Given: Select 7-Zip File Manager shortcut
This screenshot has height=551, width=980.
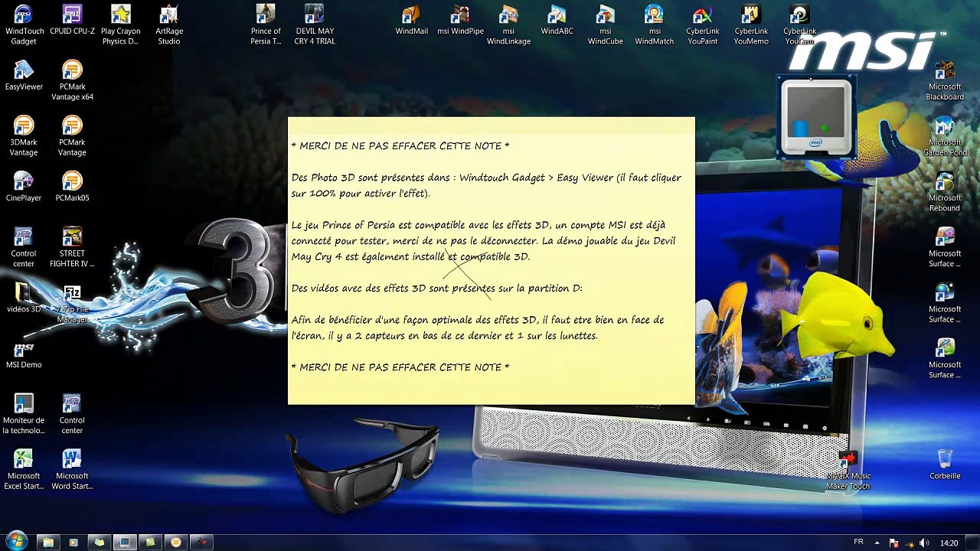Looking at the screenshot, I should point(72,302).
